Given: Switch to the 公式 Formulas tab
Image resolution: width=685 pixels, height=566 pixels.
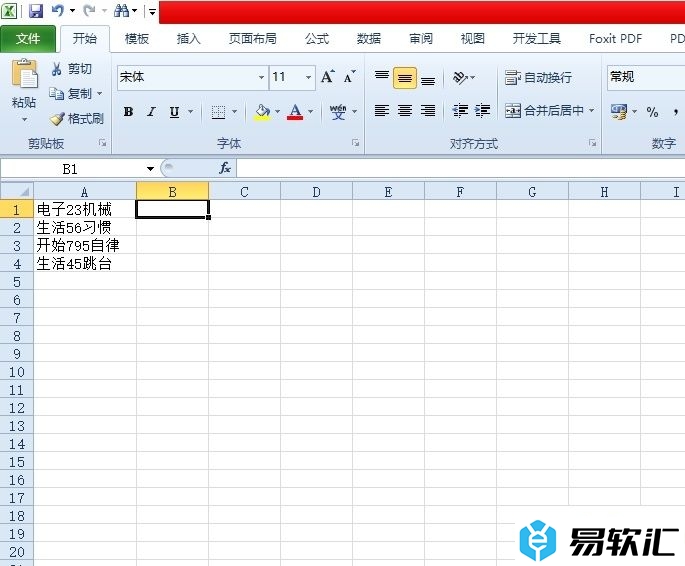Looking at the screenshot, I should pyautogui.click(x=317, y=39).
